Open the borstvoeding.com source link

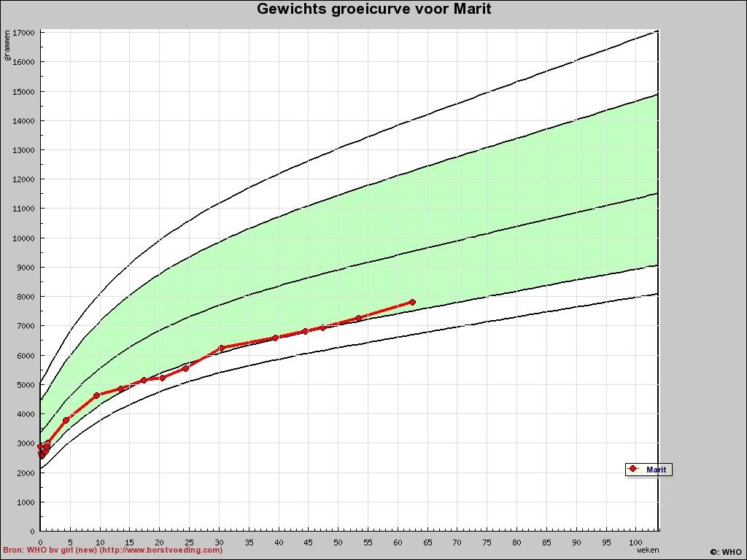(x=112, y=551)
